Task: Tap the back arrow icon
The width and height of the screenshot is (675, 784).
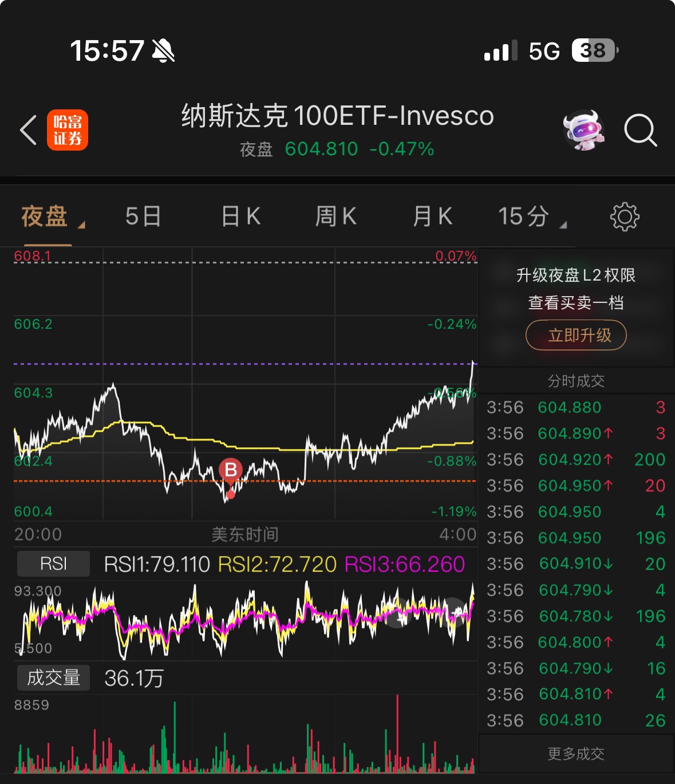Action: [29, 130]
